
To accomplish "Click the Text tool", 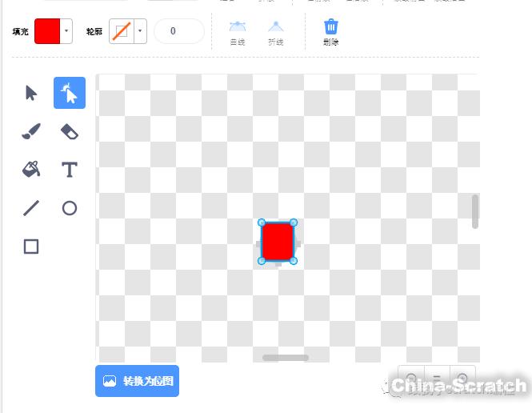I will (70, 170).
